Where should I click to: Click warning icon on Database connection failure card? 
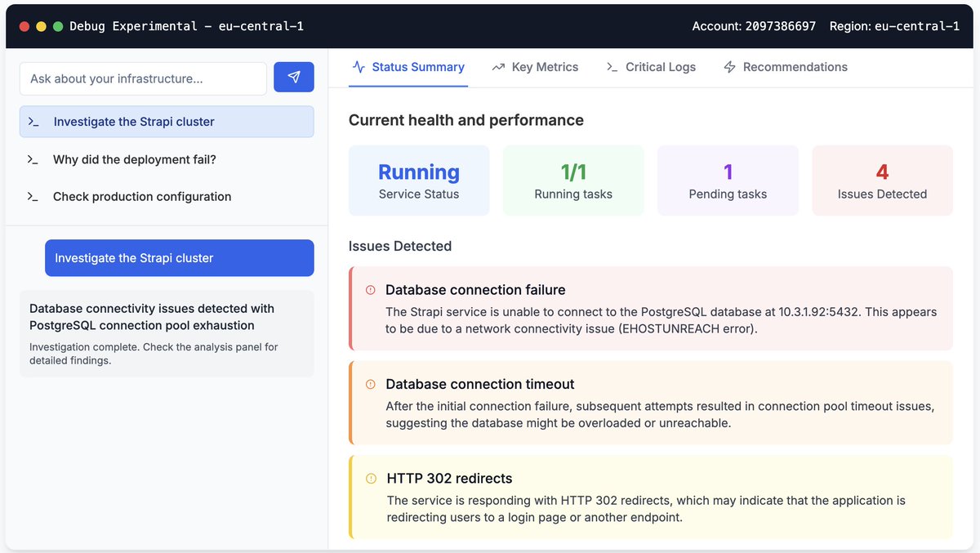(x=371, y=290)
